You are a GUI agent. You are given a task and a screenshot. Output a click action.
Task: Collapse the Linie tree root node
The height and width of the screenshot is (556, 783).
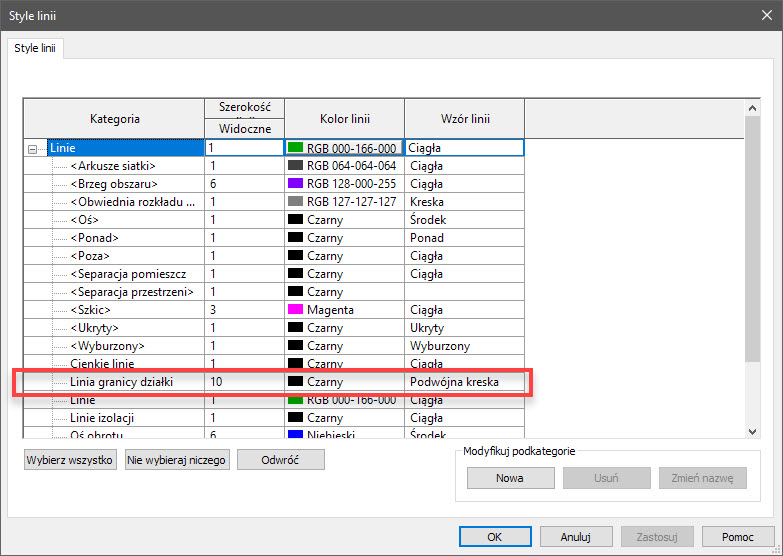pos(33,148)
